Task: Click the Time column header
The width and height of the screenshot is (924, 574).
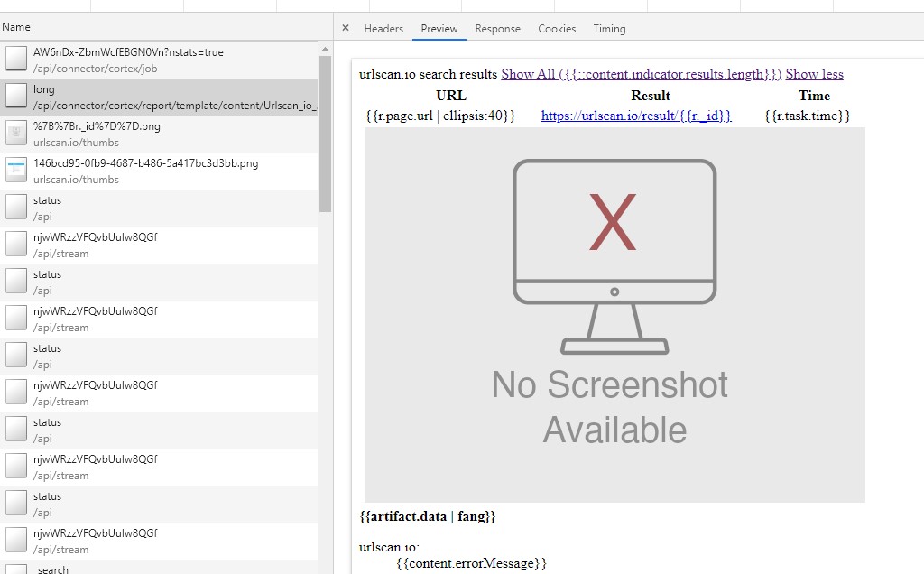Action: tap(815, 96)
